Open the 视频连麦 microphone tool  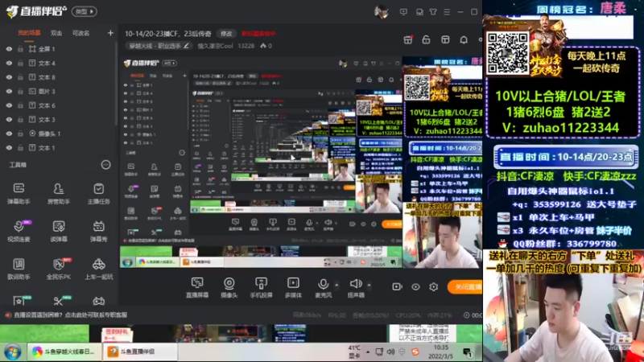(19, 231)
